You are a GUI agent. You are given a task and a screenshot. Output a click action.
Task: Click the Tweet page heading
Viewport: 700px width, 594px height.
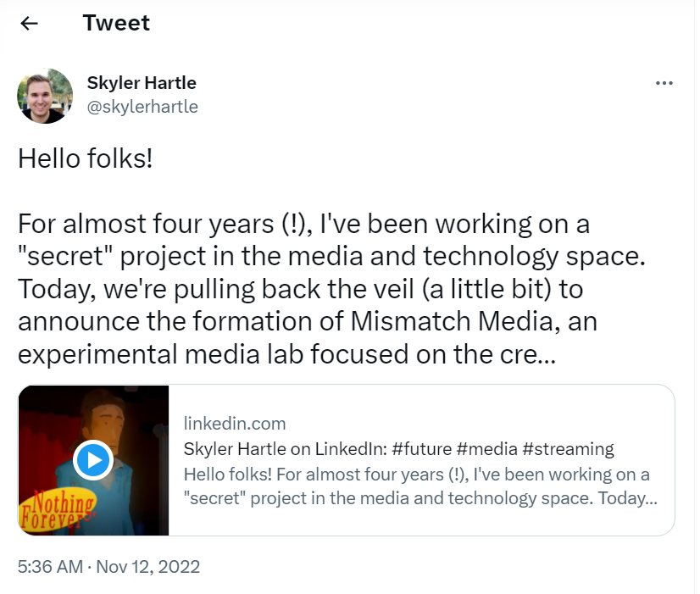[116, 23]
